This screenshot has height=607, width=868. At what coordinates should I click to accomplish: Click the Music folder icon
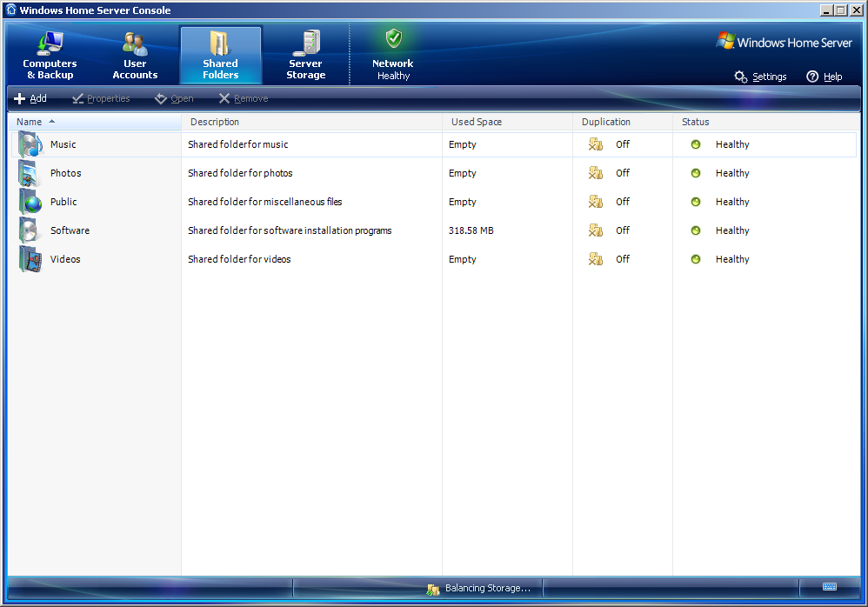(x=30, y=144)
